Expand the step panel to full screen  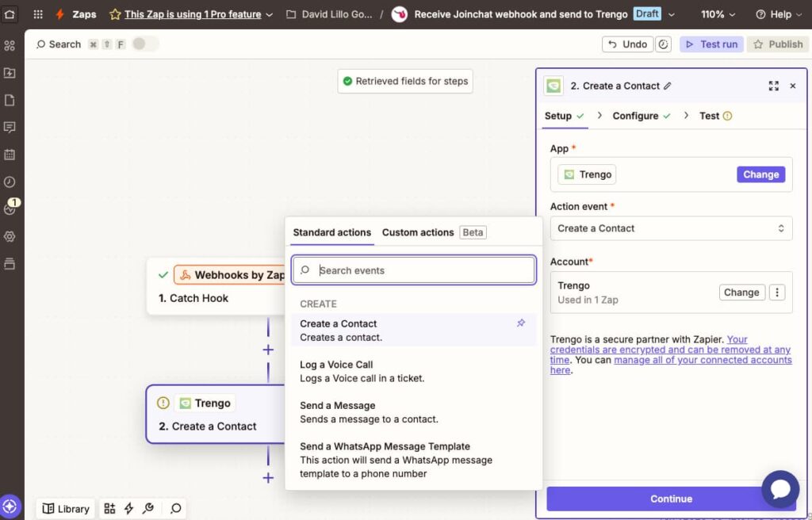(774, 86)
